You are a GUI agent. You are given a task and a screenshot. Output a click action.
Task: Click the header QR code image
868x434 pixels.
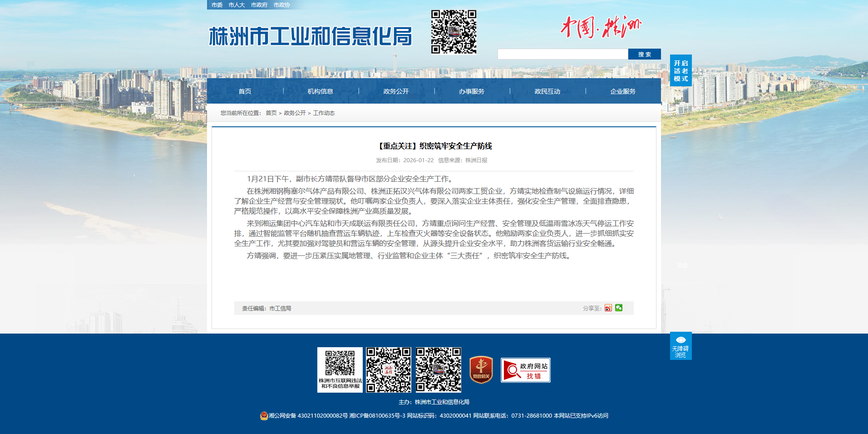click(454, 32)
